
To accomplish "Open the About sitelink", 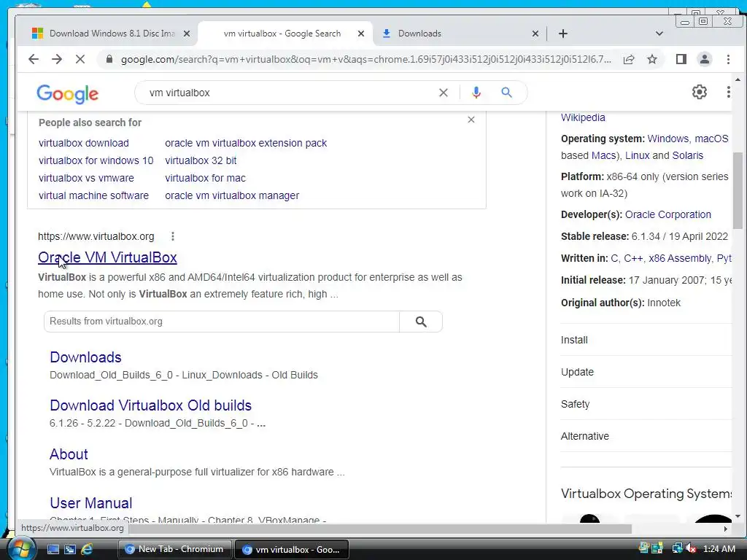I will click(x=69, y=454).
